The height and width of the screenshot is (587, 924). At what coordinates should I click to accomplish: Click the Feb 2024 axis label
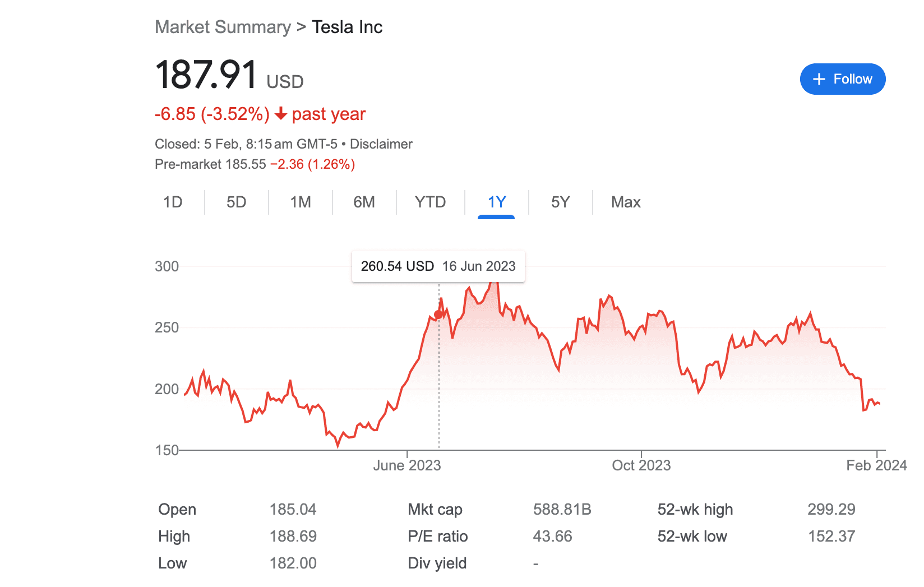coord(876,465)
